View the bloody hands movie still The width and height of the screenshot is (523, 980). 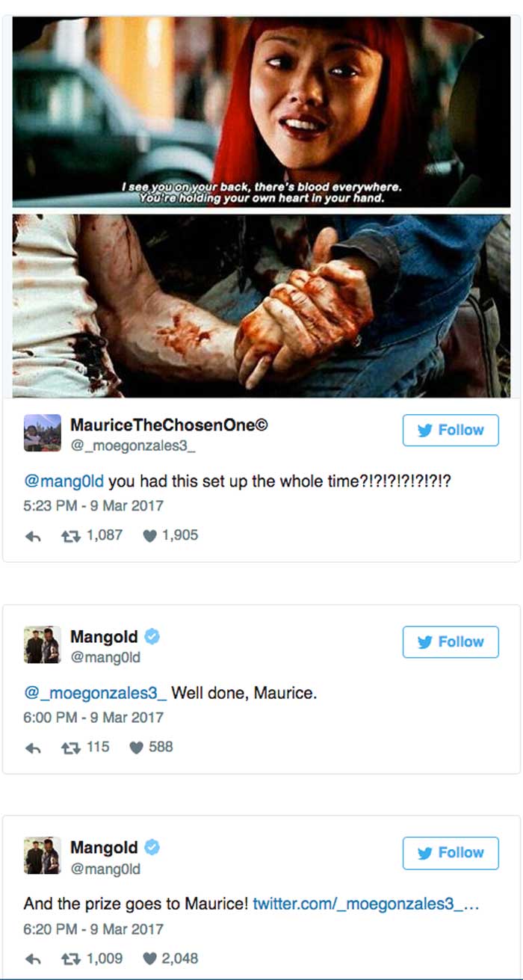[x=261, y=306]
